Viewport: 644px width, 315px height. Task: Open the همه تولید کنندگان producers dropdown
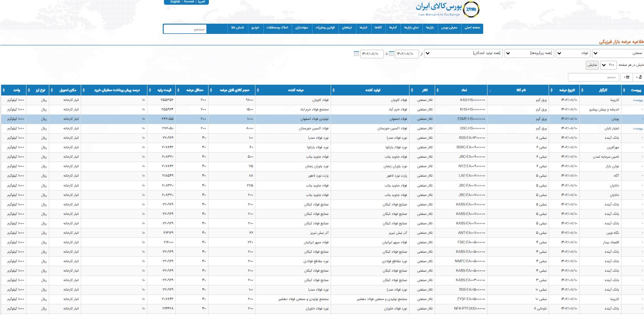click(463, 53)
